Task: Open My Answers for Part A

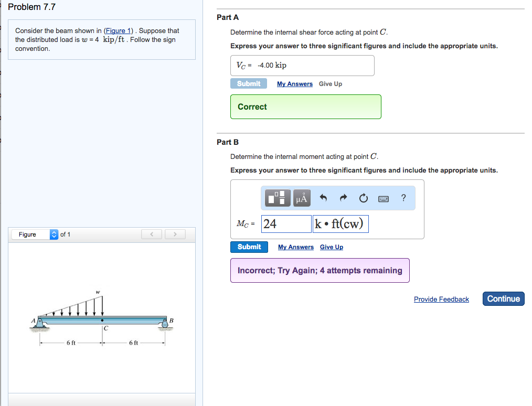Action: [x=294, y=84]
